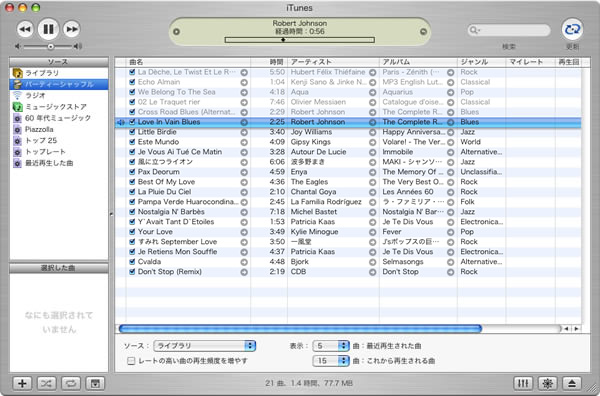This screenshot has width=600, height=396.
Task: Select the トップレート playlist
Action: coord(59,152)
